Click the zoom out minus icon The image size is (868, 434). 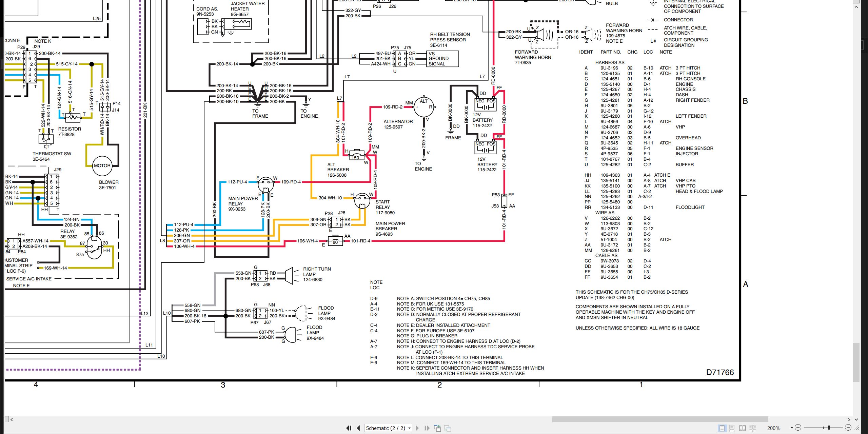pos(798,428)
